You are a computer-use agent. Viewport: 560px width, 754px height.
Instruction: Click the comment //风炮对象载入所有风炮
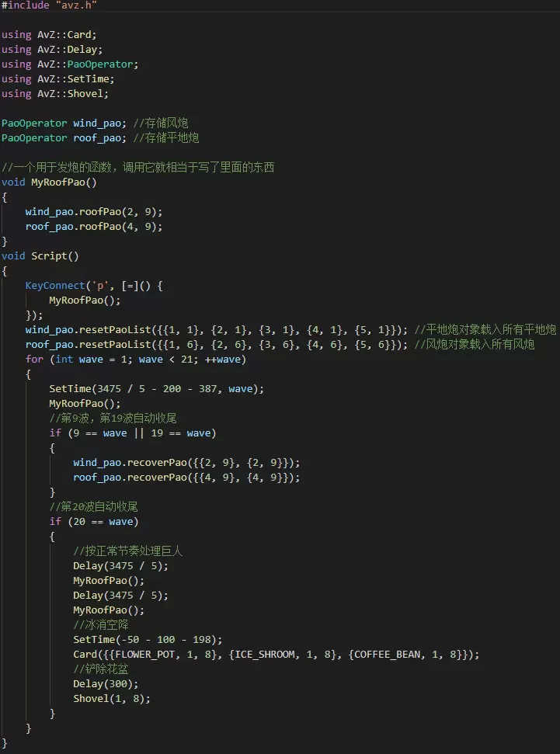tap(475, 345)
